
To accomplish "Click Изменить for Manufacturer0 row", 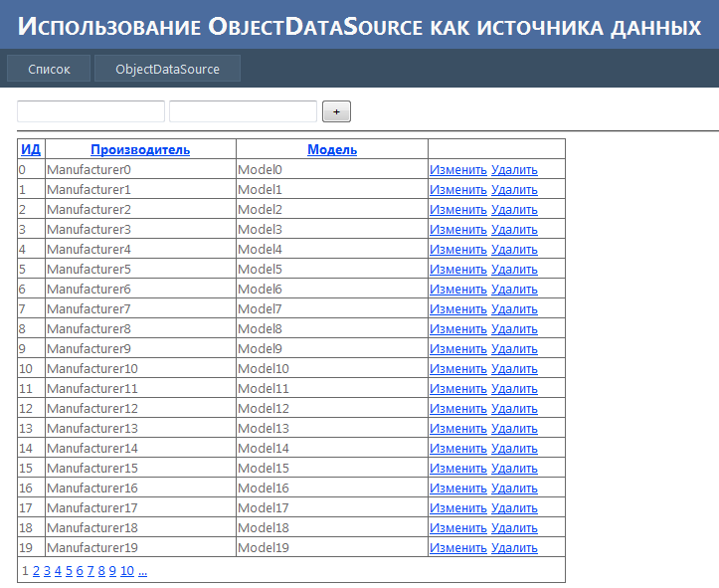I will [458, 170].
